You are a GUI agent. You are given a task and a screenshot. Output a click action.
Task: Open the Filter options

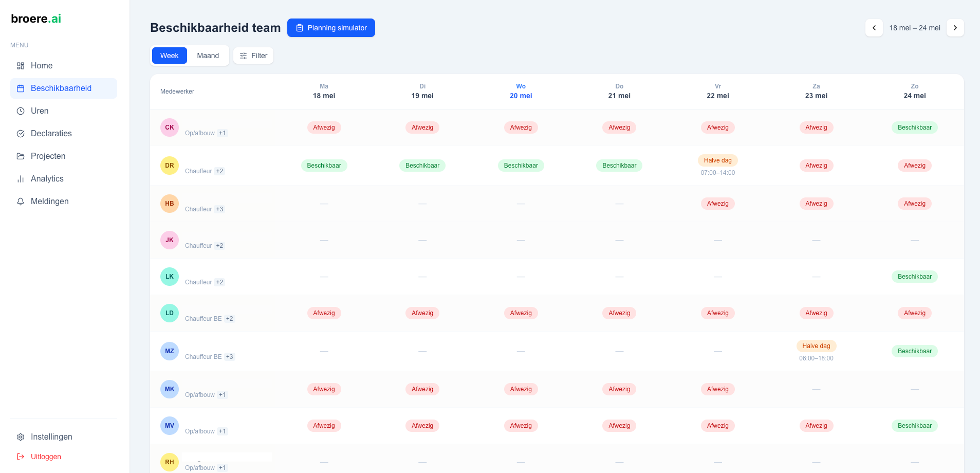point(253,56)
